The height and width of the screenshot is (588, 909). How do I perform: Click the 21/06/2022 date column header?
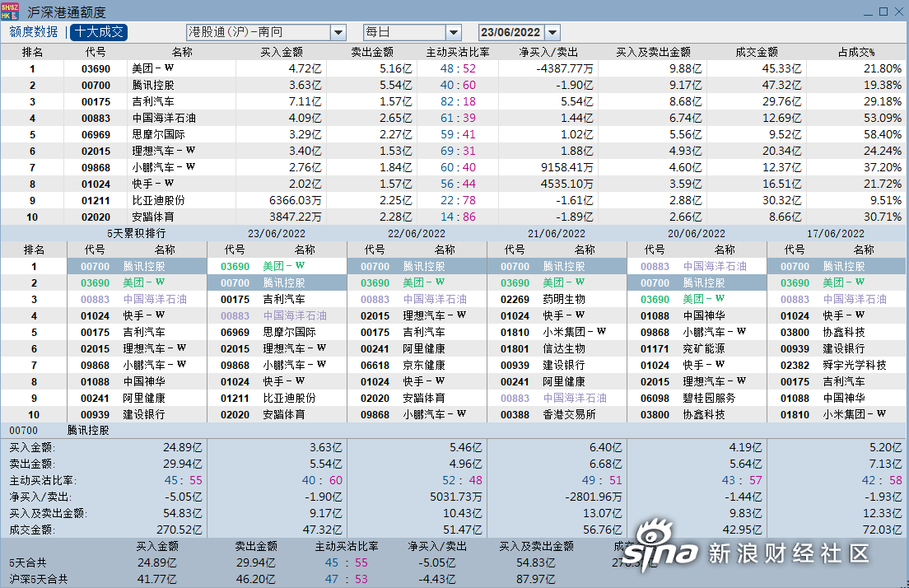coord(557,233)
